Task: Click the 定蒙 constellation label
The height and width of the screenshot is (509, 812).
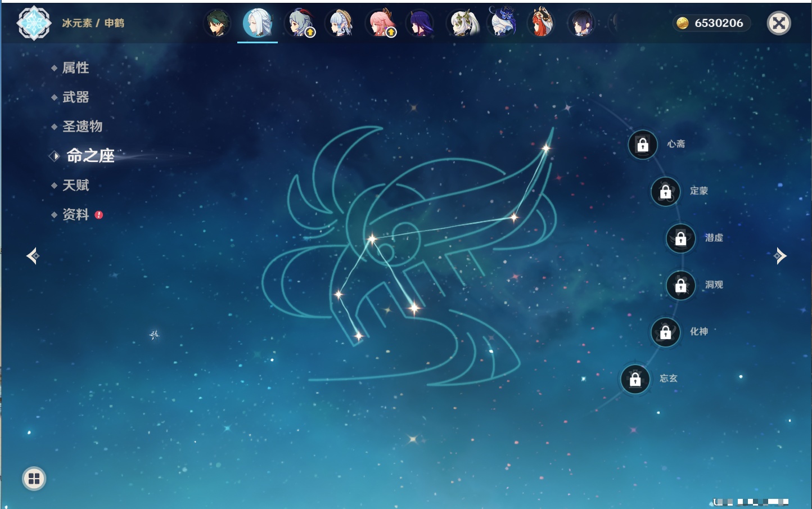Action: (x=699, y=191)
